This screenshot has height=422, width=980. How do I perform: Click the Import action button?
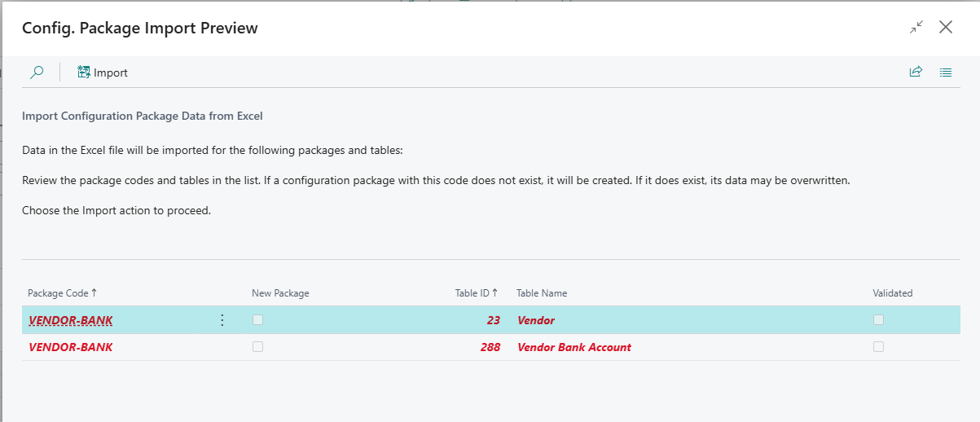tap(103, 73)
